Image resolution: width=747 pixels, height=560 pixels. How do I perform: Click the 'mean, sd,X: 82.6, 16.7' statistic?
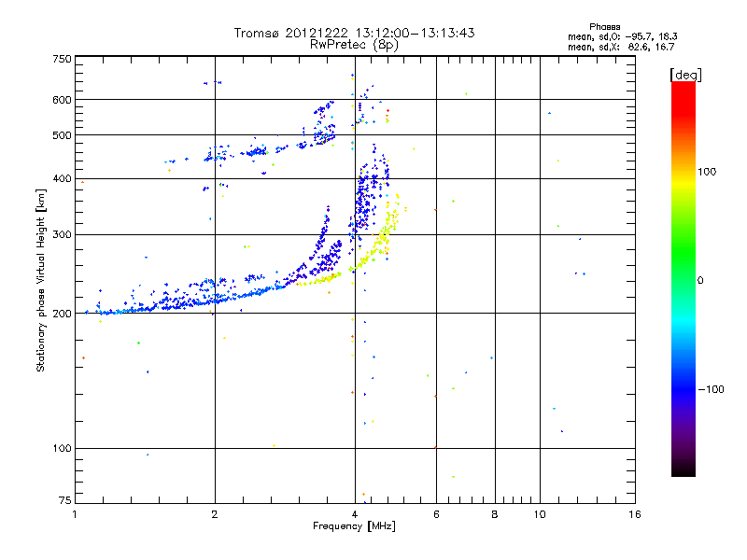621,47
